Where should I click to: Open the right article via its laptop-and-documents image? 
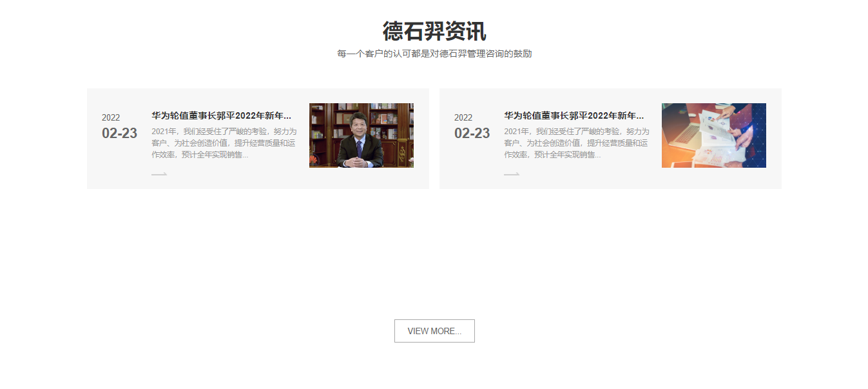[714, 135]
